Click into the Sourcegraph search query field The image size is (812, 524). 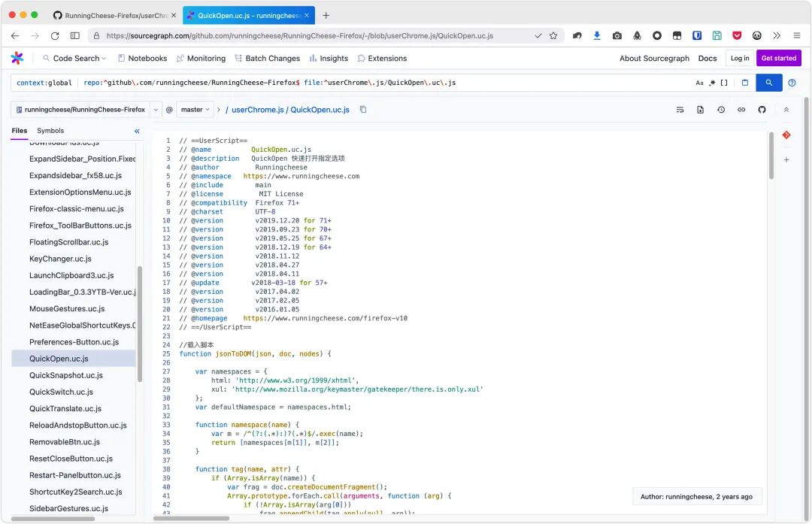pyautogui.click(x=383, y=83)
